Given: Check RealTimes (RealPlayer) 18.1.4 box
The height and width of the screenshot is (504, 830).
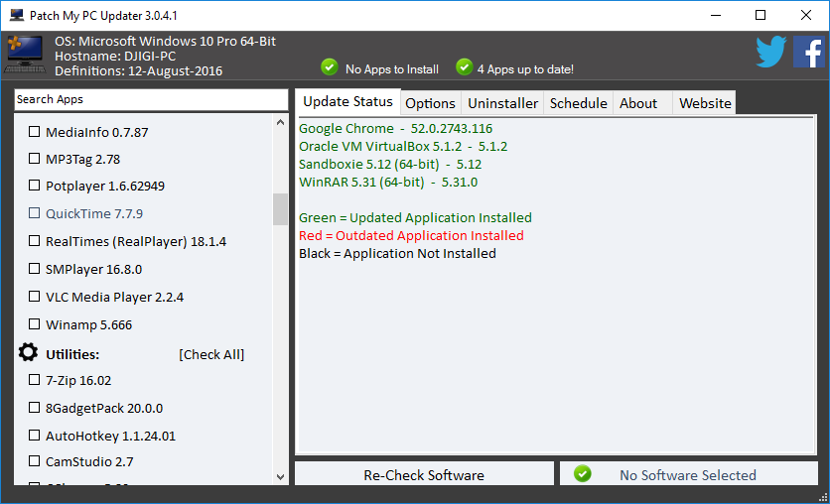Looking at the screenshot, I should click(34, 241).
